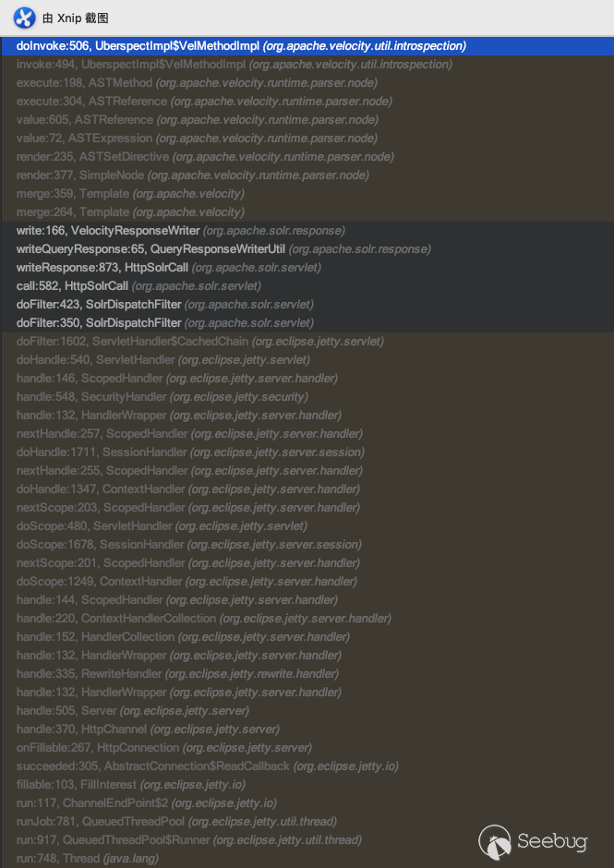Select merge:359 Template stack frame
Image resolution: width=614 pixels, height=868 pixels.
coord(130,194)
